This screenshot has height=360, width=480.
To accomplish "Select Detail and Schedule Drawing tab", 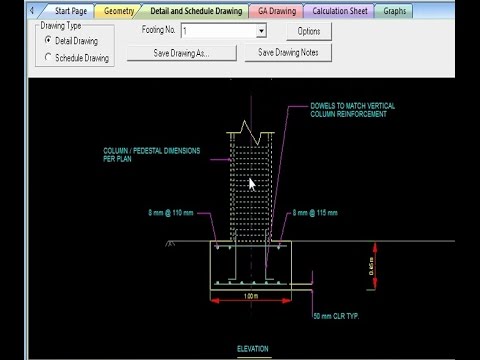I will pos(196,11).
